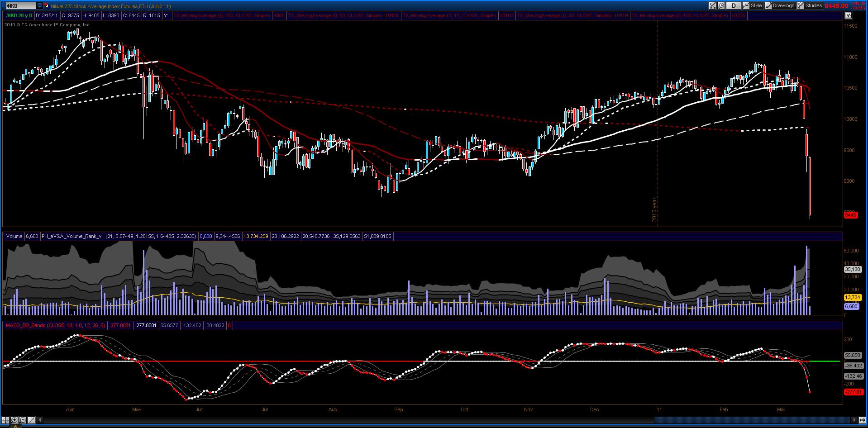This screenshot has height=428, width=868.
Task: Click the small chart-mode icon below toolbar
Action: pyautogui.click(x=848, y=15)
